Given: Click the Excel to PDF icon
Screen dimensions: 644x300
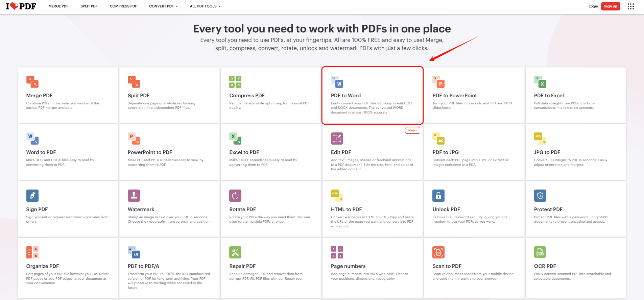Looking at the screenshot, I should pos(235,139).
